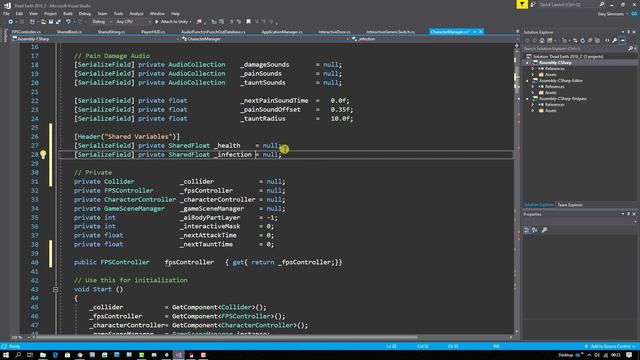Open the Edit menu
This screenshot has width=640, height=360.
19,13
